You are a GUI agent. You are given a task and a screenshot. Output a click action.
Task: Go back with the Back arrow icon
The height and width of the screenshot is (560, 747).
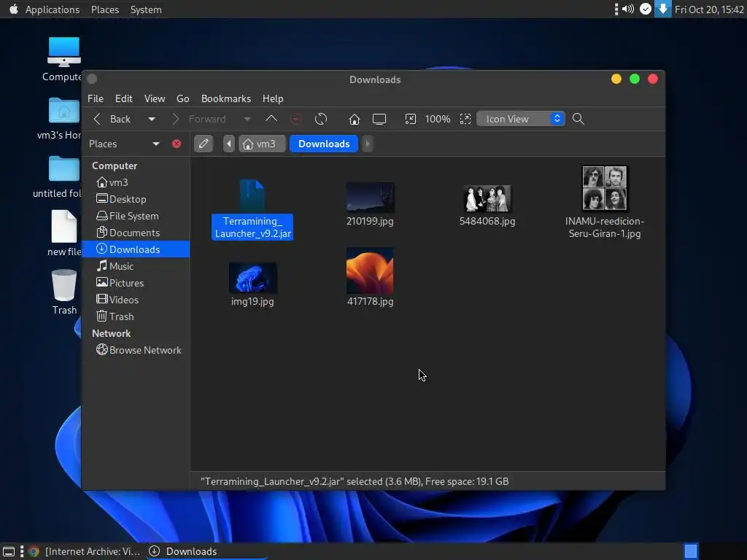click(x=97, y=119)
